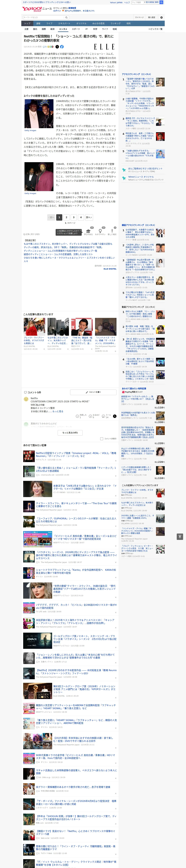Viewport: 186px width, 868px height.
Task: Go to article page 4
Action: click(x=81, y=217)
